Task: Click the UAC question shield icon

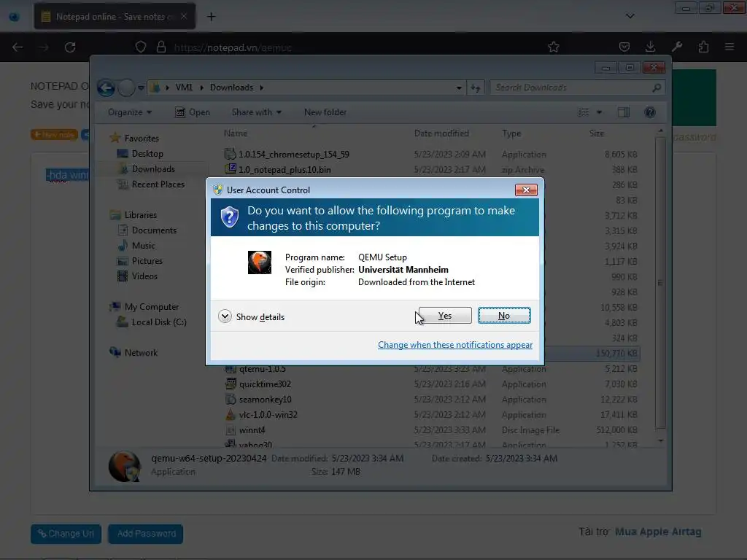Action: [230, 217]
